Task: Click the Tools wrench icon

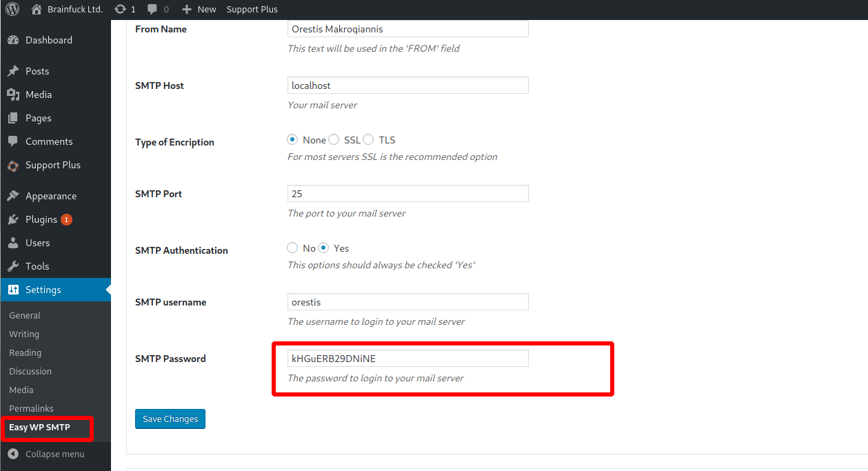Action: [x=13, y=266]
